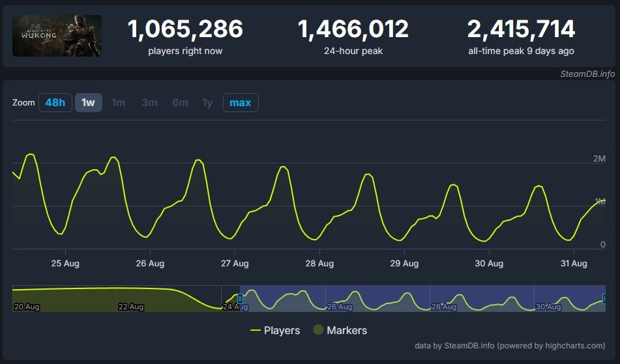Screen dimensions: 620x364
Task: Click the 'players right now' caption
Action: 185,51
